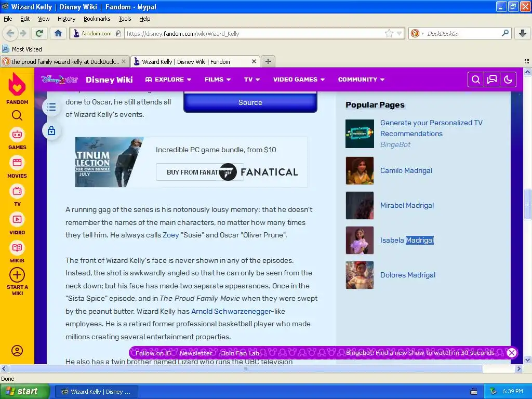Click the URL address field
Viewport: 532px width, 399px height.
click(255, 33)
